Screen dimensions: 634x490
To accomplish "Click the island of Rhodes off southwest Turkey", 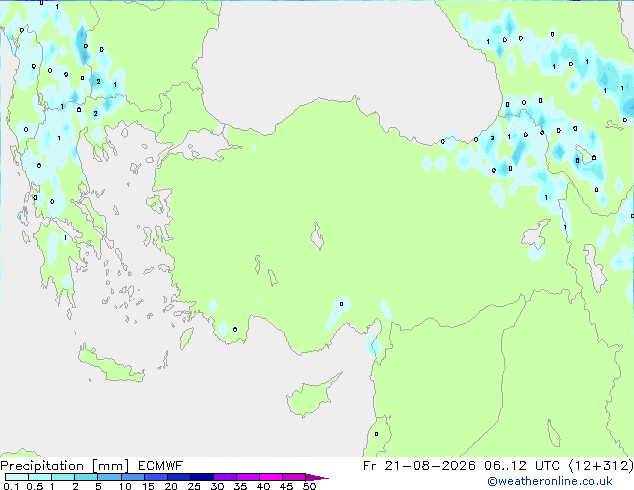I will [x=186, y=338].
